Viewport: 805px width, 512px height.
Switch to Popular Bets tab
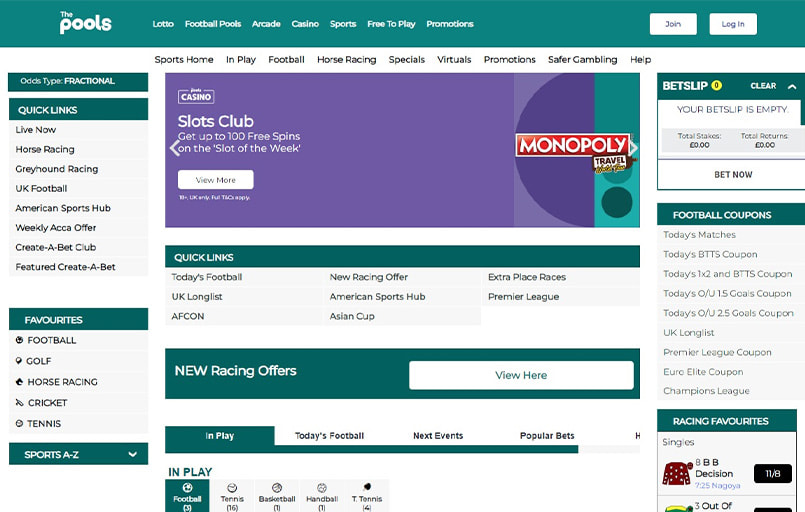tap(547, 435)
